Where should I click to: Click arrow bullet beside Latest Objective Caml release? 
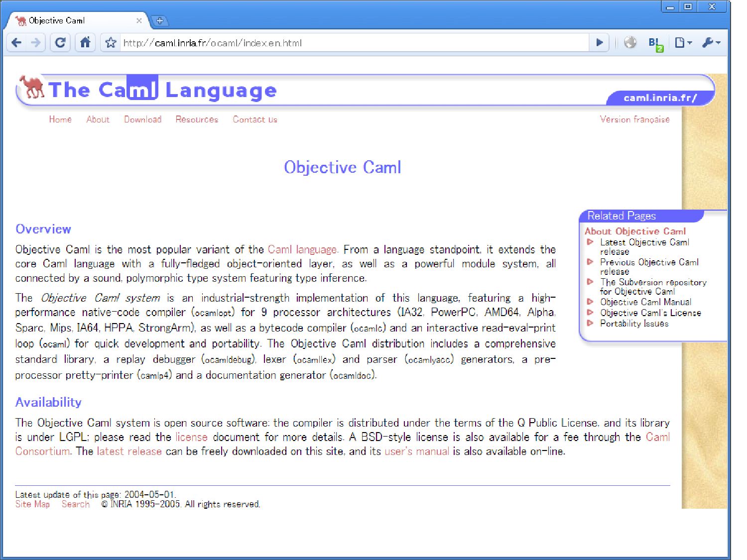pos(590,242)
